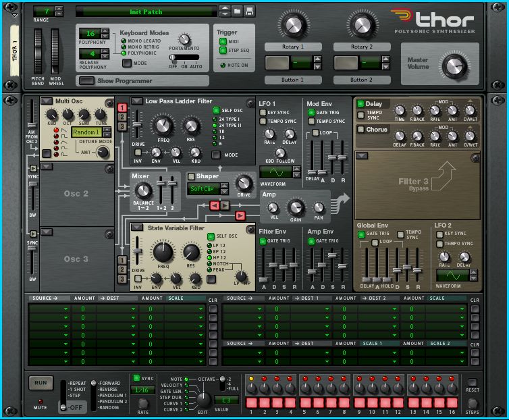Step the LFO 1 WAVEFORM selector arrows

point(296,172)
